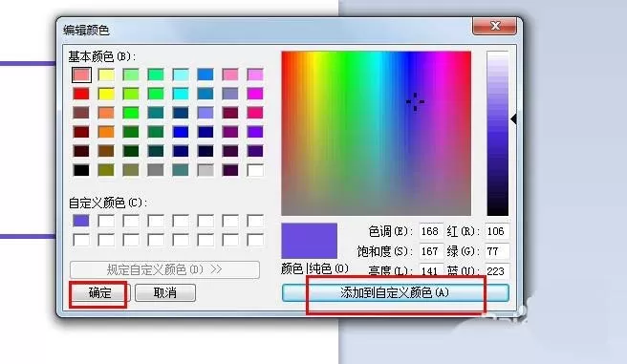Click the 自定义颜色 (C) label

coord(108,203)
